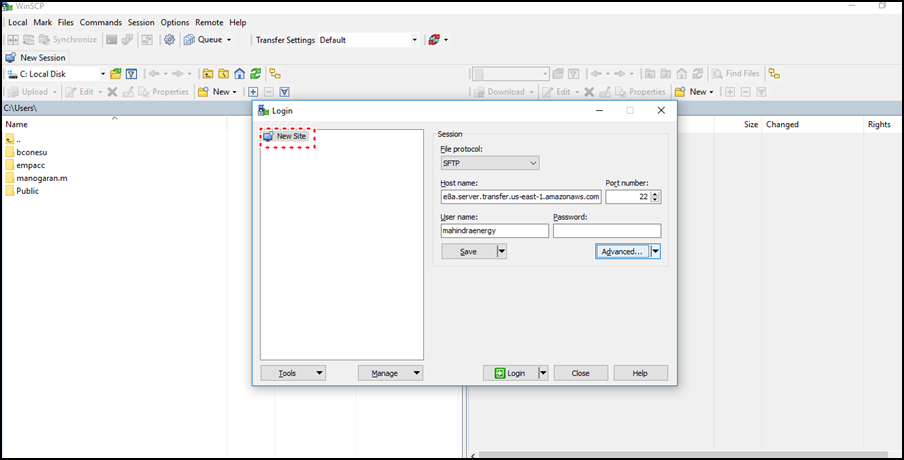The image size is (904, 460).
Task: Click the red-green session refresh icon
Action: coord(434,40)
